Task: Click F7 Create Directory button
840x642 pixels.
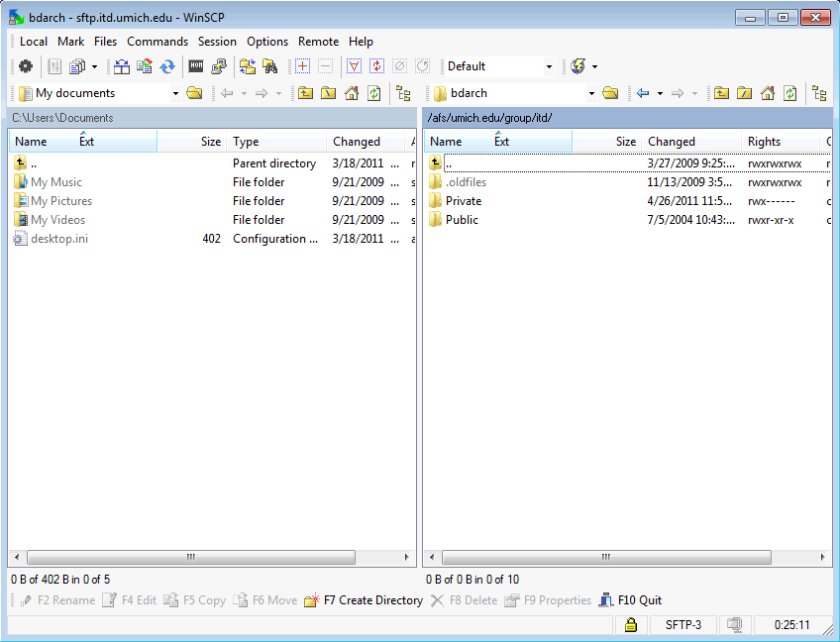Action: click(x=364, y=600)
